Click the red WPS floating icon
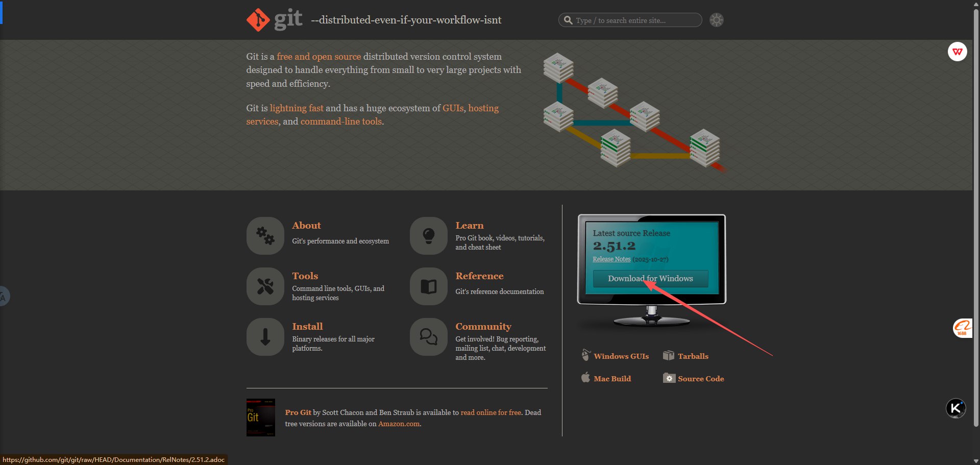 pos(957,52)
